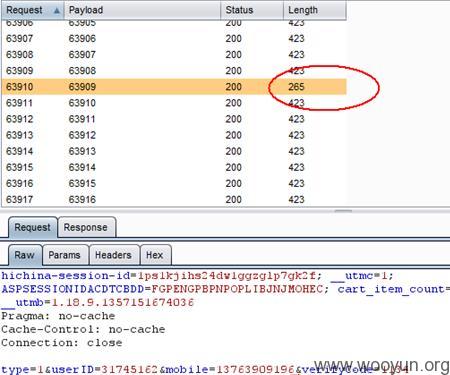Screen dimensions: 450x375
Task: Open the Request tab
Action: (32, 227)
